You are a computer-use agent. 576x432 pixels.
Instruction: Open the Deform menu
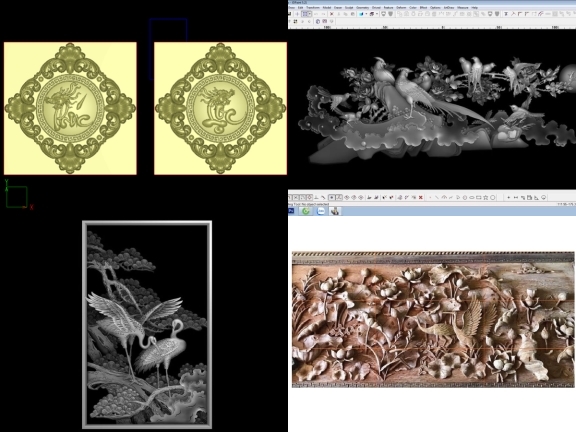point(401,7)
